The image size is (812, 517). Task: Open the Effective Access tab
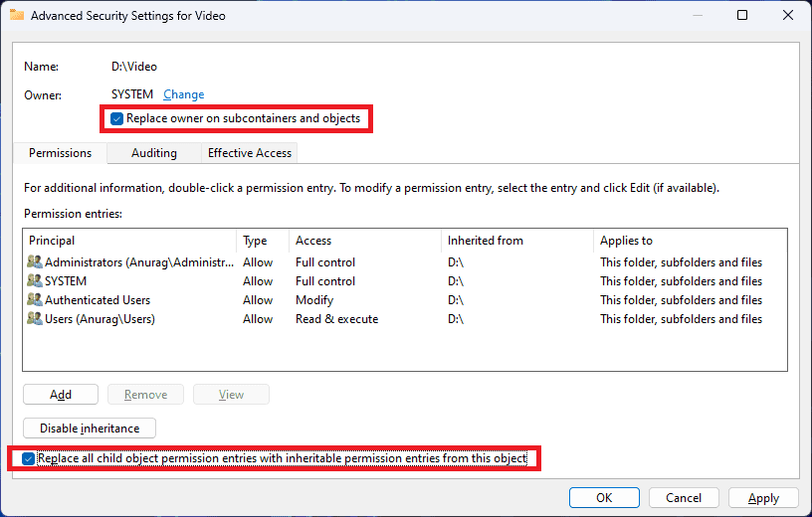[x=249, y=153]
